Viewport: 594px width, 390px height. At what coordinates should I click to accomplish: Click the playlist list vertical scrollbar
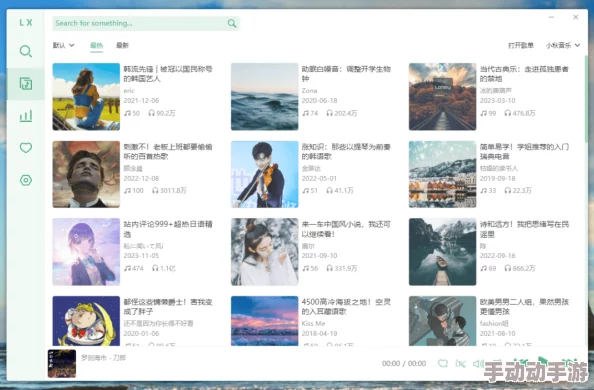point(586,99)
